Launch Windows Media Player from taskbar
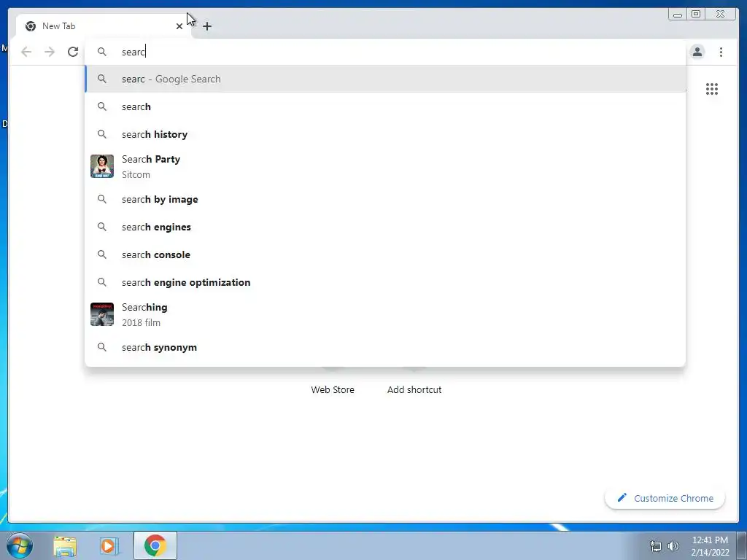 tap(109, 545)
